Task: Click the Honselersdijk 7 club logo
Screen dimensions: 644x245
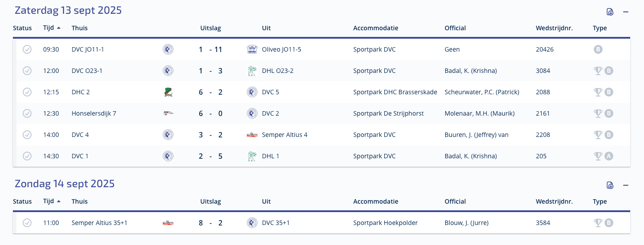Action: [x=168, y=113]
